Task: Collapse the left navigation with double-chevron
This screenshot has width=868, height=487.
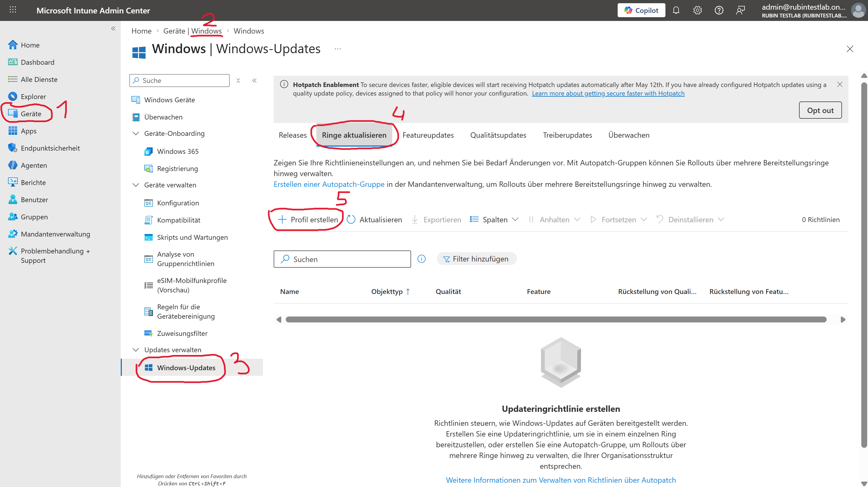Action: pos(113,29)
